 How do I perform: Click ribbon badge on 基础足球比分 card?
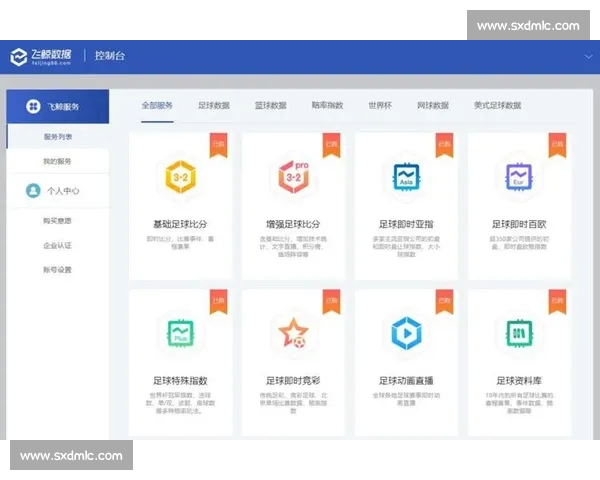coord(218,145)
